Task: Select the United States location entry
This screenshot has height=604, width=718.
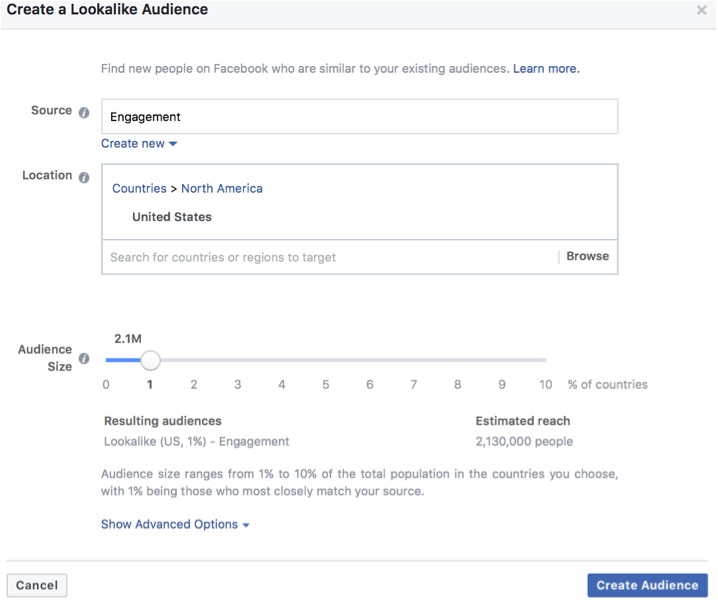Action: (172, 217)
